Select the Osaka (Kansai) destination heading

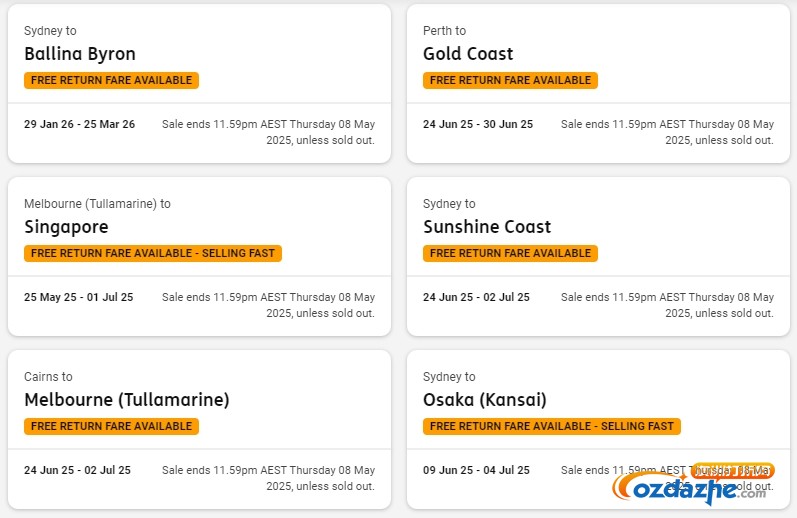[x=484, y=400]
